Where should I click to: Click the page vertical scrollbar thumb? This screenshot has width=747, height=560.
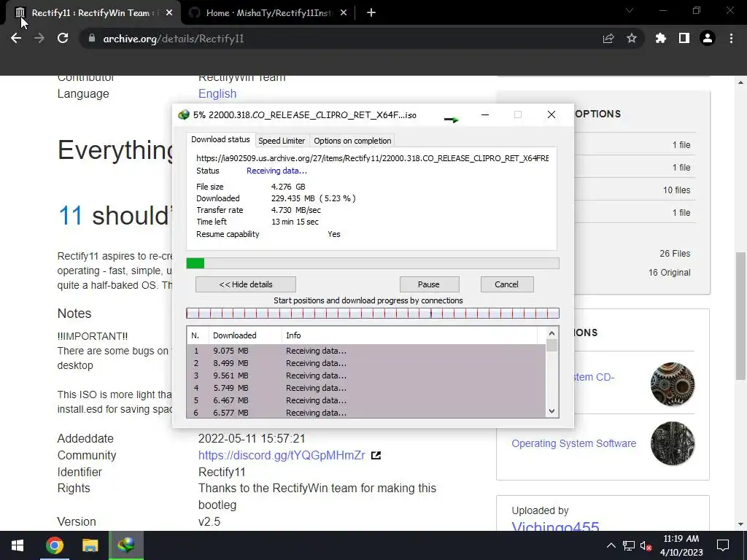click(740, 315)
